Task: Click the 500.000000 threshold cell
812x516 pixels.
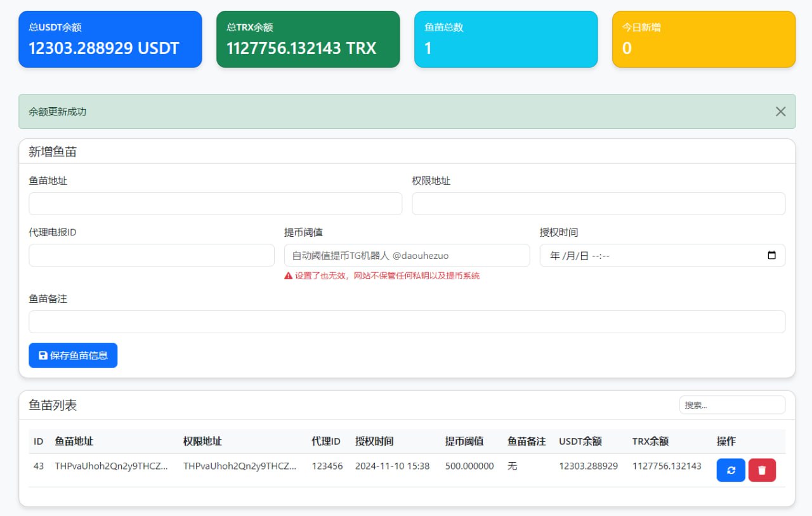Action: pos(469,466)
